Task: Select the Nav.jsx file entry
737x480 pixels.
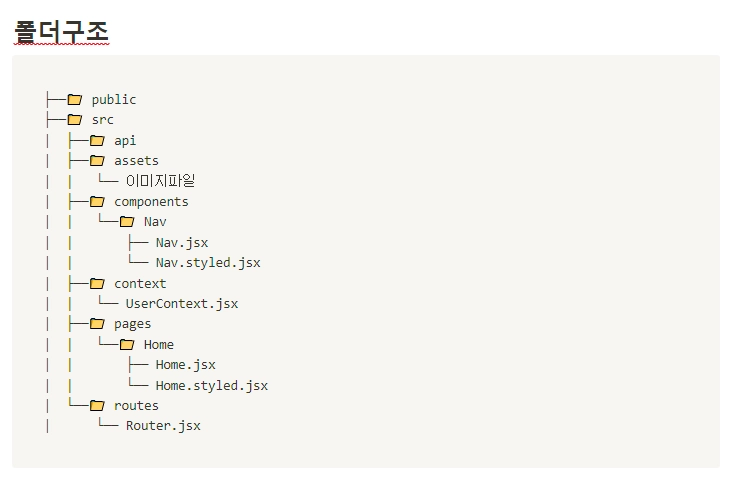Action: click(181, 242)
